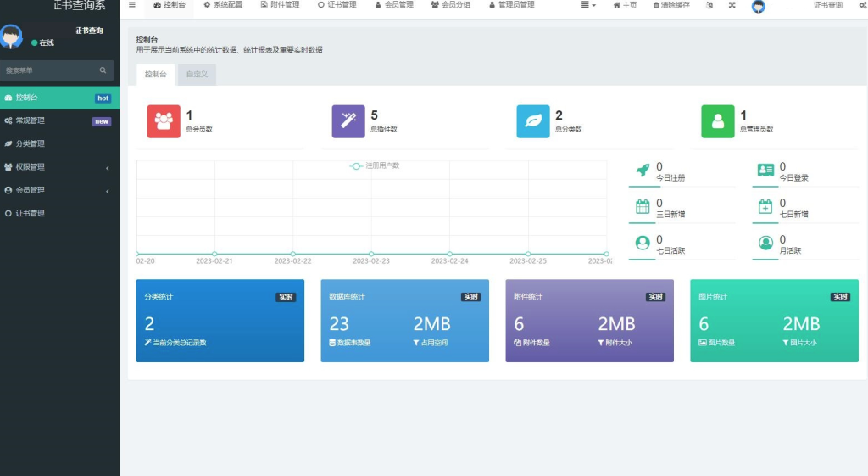Select 分类管理 in the sidebar
The width and height of the screenshot is (868, 476).
pyautogui.click(x=60, y=143)
